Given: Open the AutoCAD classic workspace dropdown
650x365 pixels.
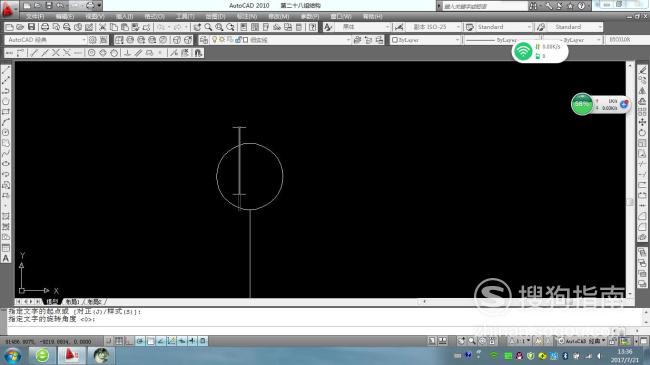Looking at the screenshot, I should click(x=46, y=40).
